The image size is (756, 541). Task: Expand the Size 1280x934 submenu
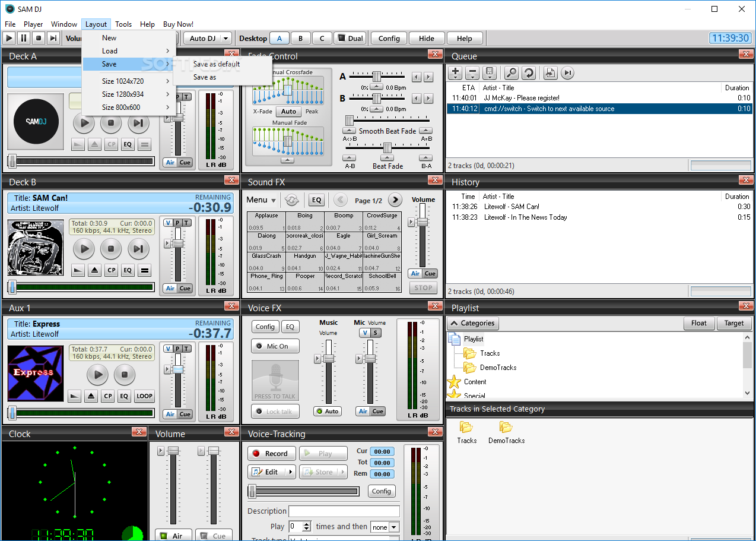click(129, 94)
